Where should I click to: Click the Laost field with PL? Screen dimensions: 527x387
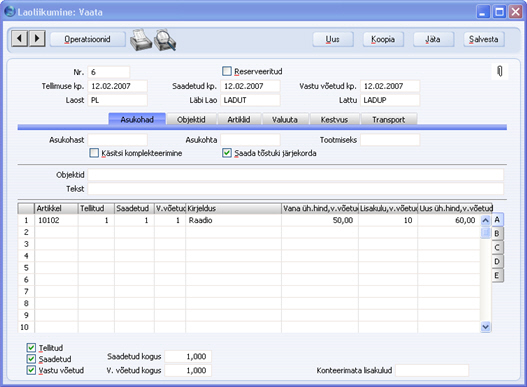[118, 100]
